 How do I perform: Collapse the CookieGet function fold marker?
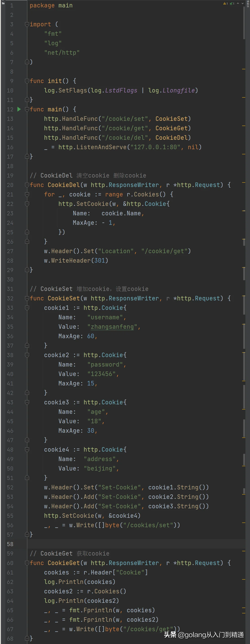click(27, 563)
